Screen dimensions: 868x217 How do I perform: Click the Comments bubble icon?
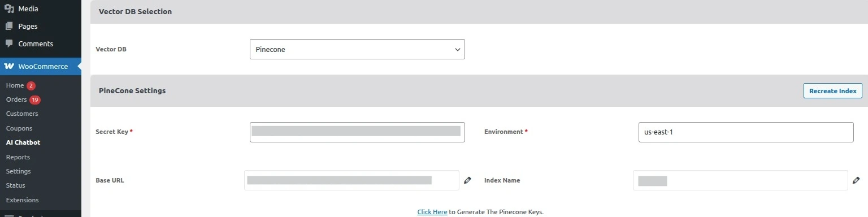point(9,44)
